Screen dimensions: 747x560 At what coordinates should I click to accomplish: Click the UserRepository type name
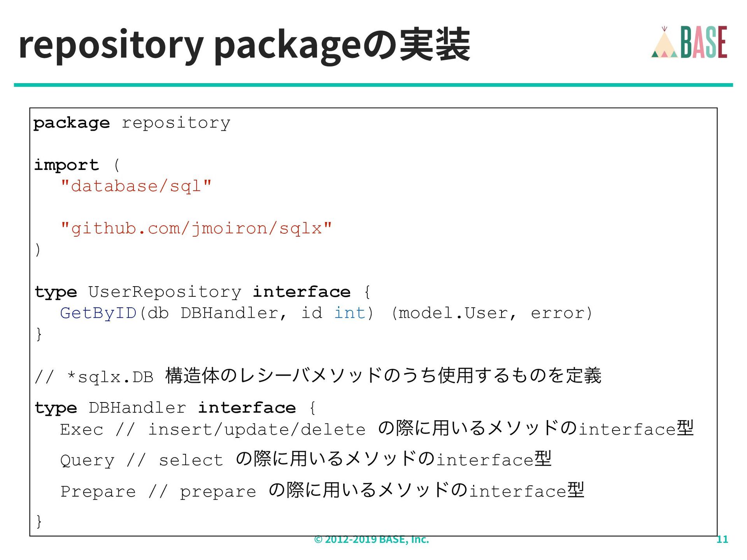(x=165, y=292)
